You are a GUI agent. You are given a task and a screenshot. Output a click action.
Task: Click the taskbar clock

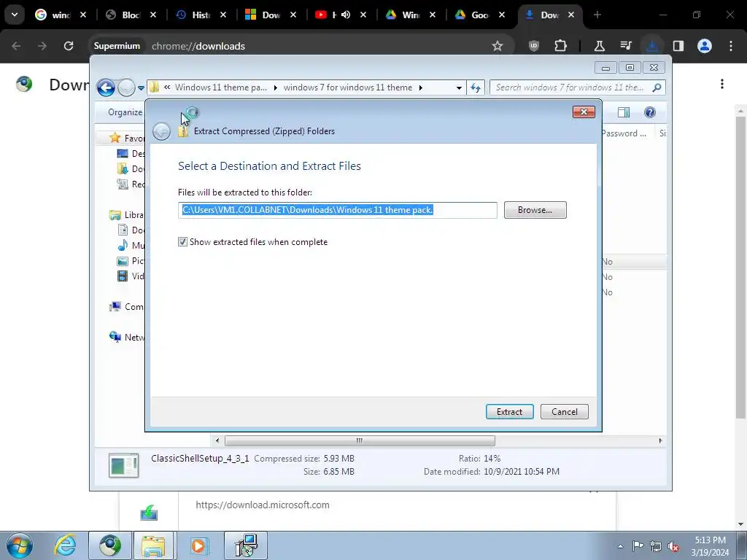point(710,546)
